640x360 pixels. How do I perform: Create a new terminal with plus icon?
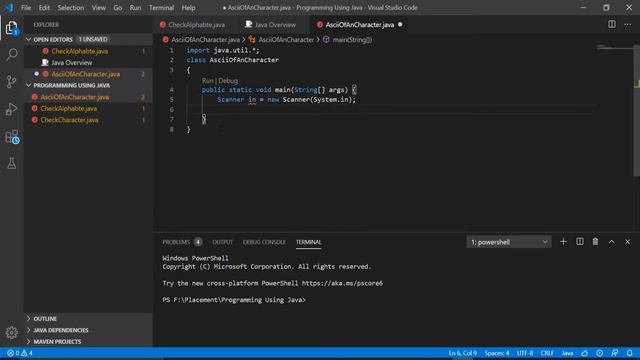tap(563, 242)
